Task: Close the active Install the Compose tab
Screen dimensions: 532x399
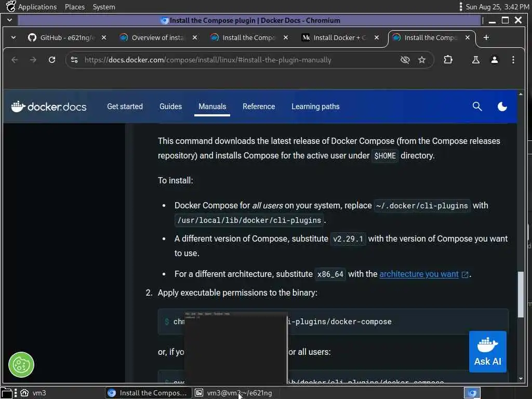Action: tap(468, 37)
